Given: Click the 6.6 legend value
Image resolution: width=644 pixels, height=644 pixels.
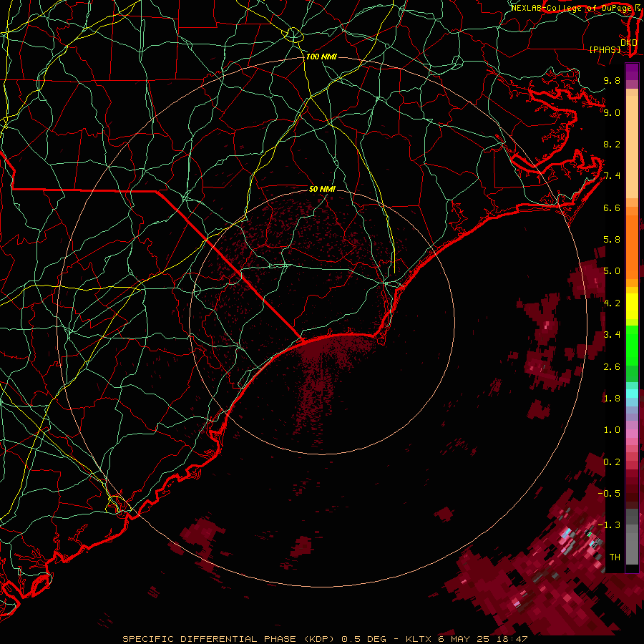Looking at the screenshot, I should coord(612,208).
